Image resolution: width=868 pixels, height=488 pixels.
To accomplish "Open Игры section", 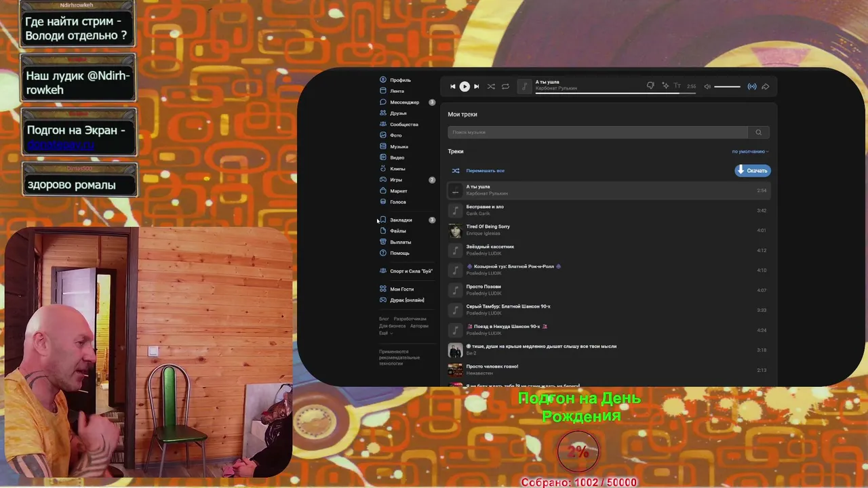I will click(x=396, y=180).
